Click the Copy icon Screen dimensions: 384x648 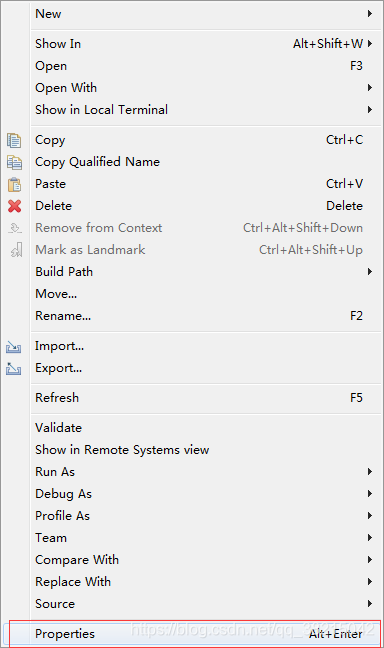(x=14, y=141)
